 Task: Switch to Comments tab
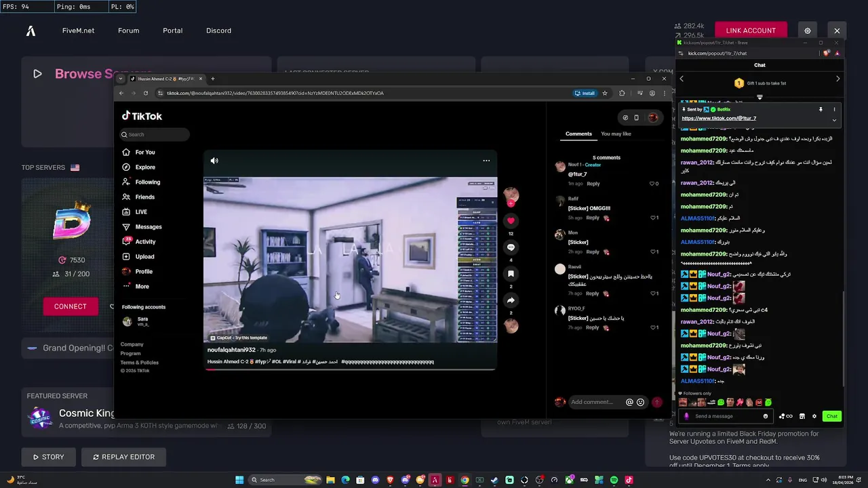tap(578, 134)
